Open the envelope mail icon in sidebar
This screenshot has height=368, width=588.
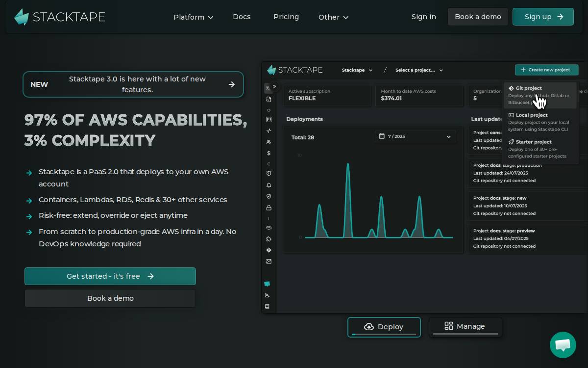tap(269, 262)
